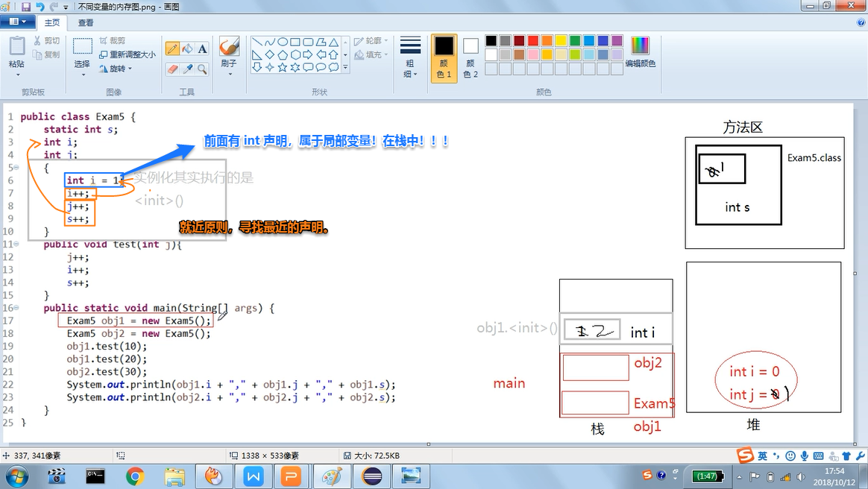This screenshot has height=489, width=868.
Task: Toggle Sogou voice input microphone
Action: [805, 455]
